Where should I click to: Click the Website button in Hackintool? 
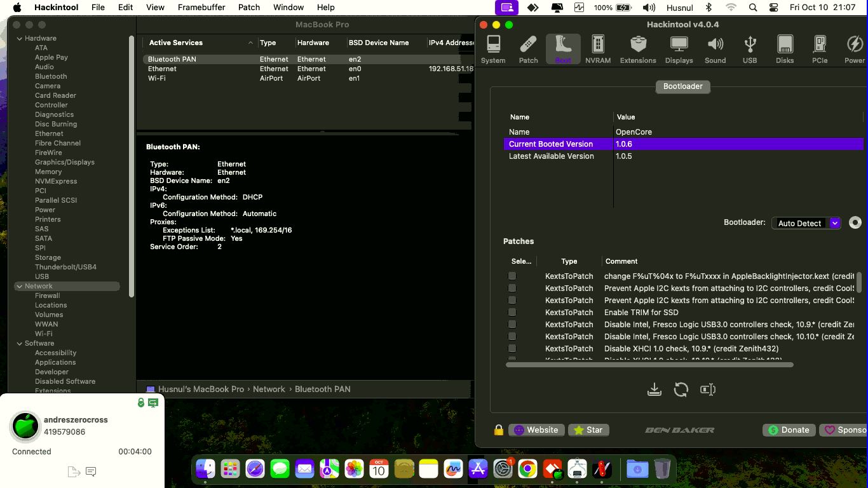click(536, 430)
